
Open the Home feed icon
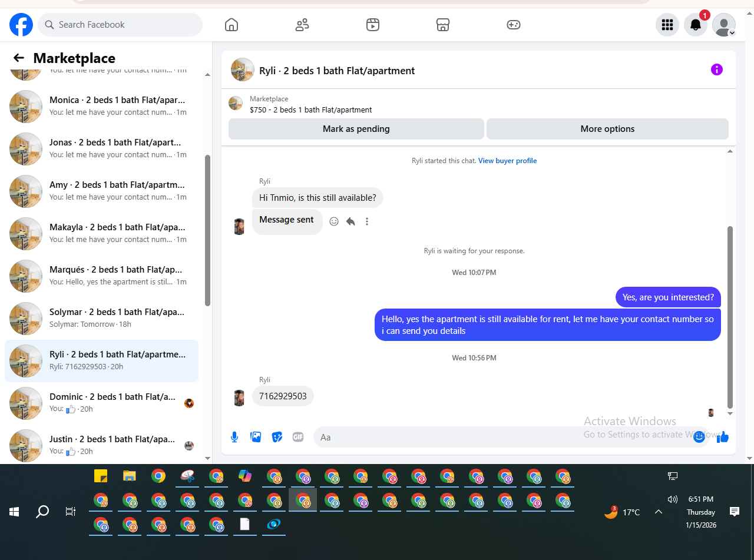click(232, 25)
